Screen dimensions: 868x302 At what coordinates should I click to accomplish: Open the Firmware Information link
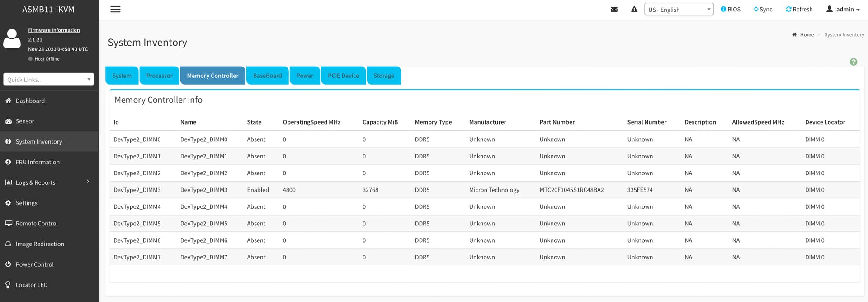[54, 30]
